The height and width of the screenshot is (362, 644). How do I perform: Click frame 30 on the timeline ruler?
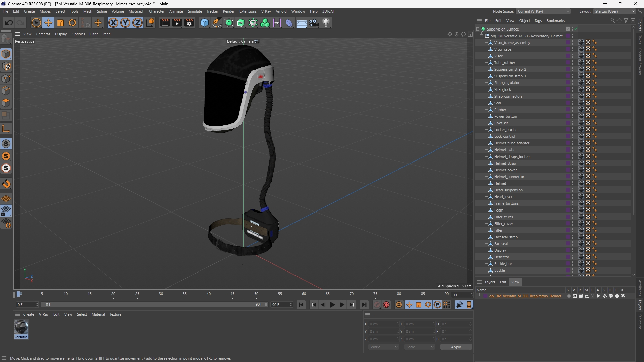[161, 294]
